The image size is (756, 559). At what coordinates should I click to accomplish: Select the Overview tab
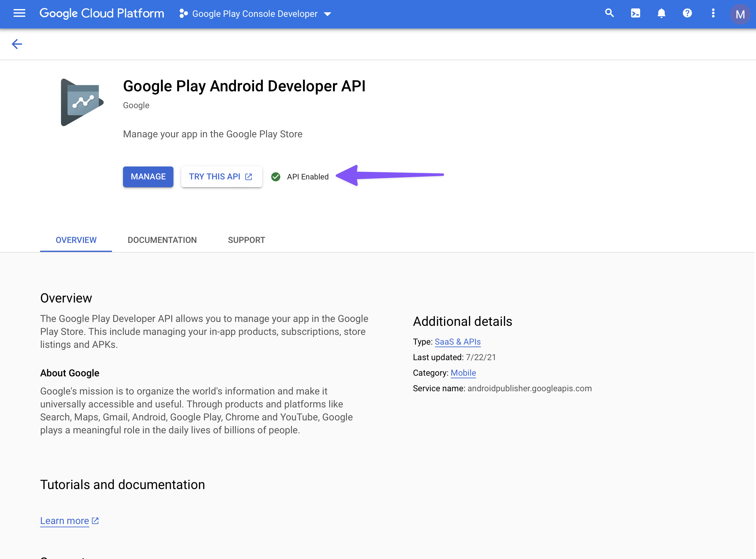[x=76, y=240]
